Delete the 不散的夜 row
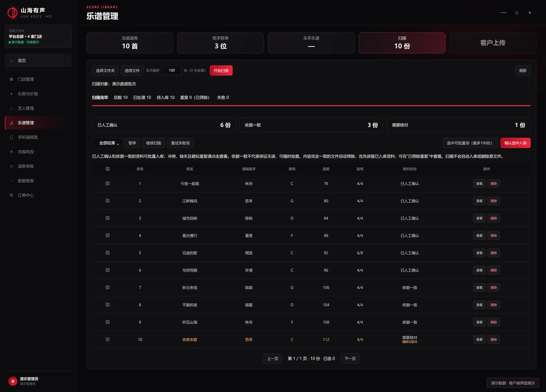Viewport: 546px width, 392px height. (494, 305)
